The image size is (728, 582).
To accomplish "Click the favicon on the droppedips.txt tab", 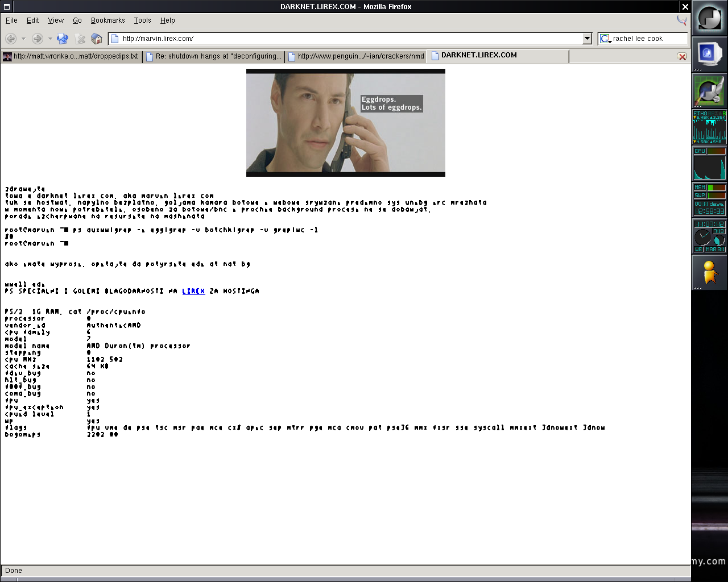I will (x=7, y=56).
